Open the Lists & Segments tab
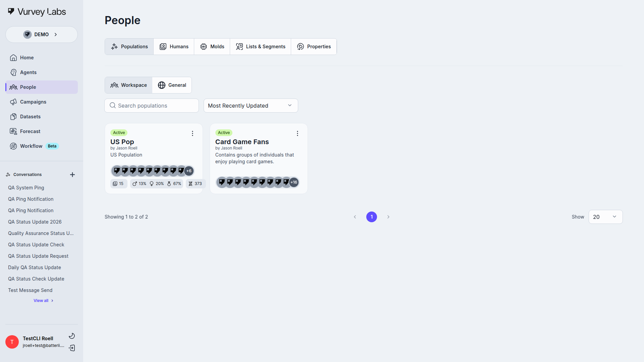 coord(261,47)
